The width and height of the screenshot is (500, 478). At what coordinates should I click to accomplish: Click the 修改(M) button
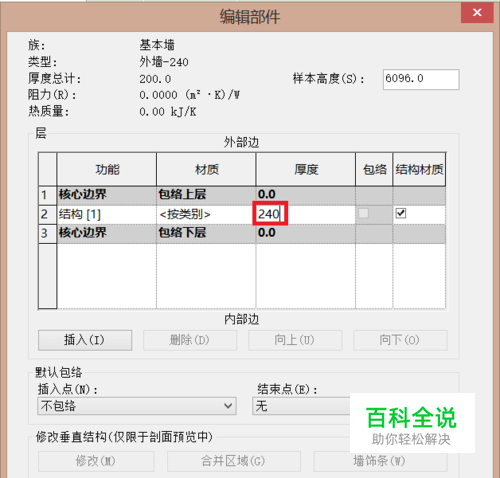point(96,461)
